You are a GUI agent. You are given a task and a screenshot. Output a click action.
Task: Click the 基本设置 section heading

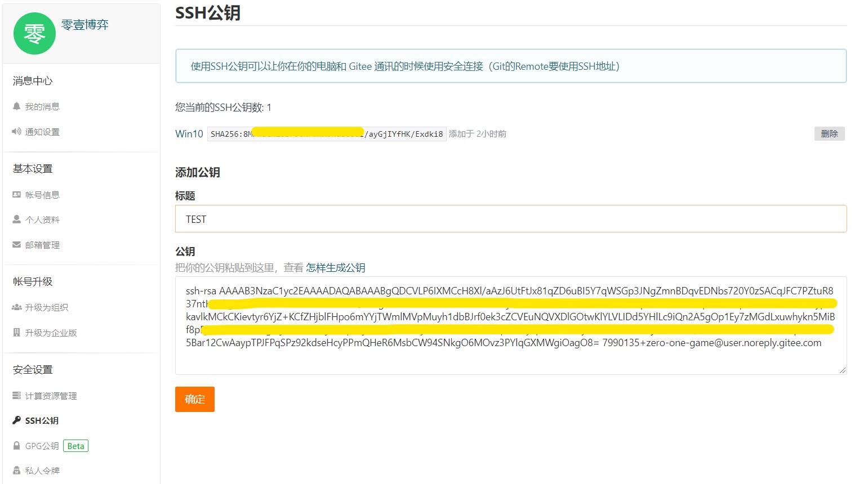click(33, 169)
